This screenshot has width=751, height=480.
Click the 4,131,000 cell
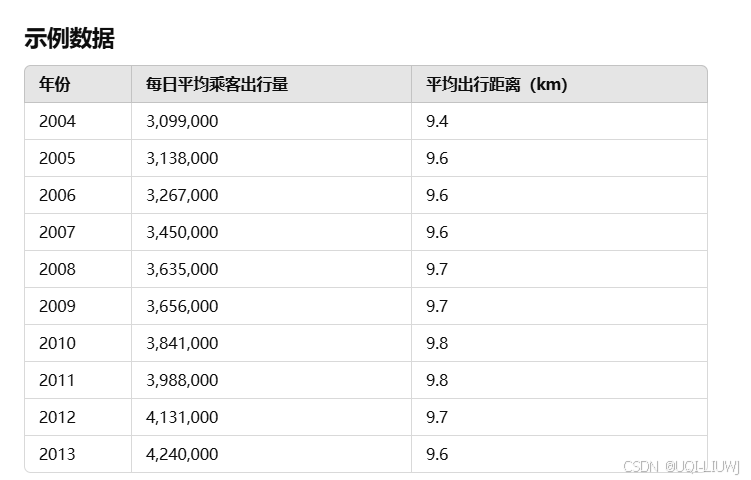pos(182,418)
